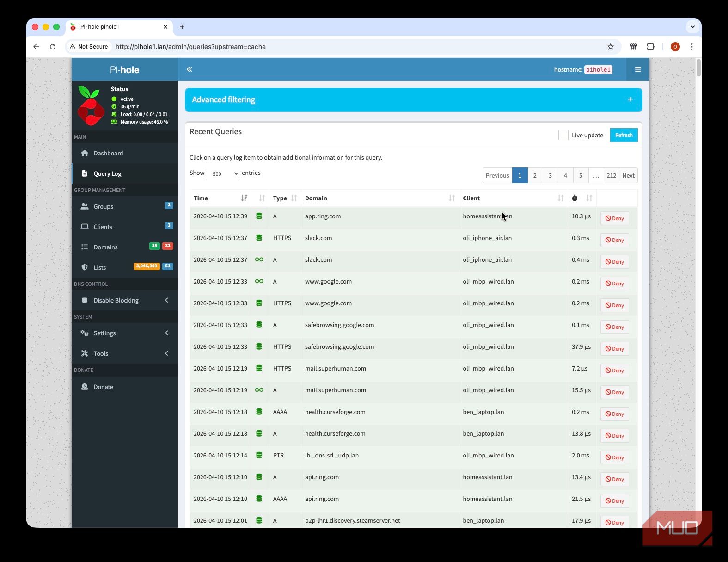Click the Pi-hole raspberry logo in the sidebar
This screenshot has width=728, height=562.
[91, 105]
